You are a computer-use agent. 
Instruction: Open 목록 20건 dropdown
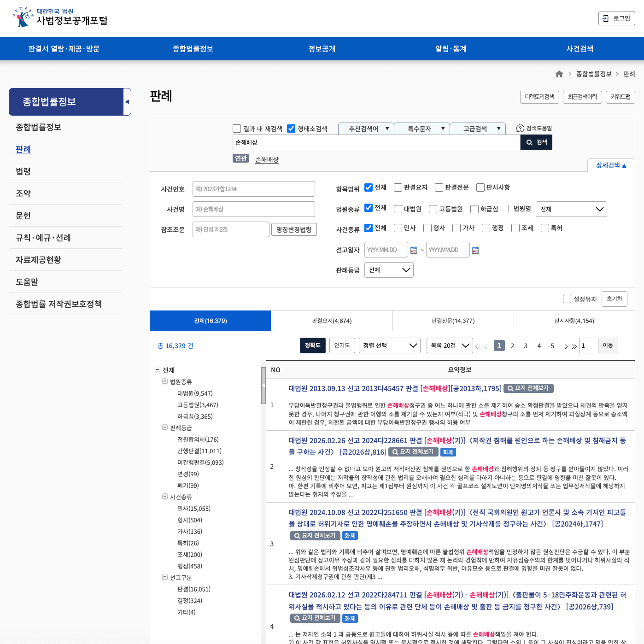tap(450, 345)
